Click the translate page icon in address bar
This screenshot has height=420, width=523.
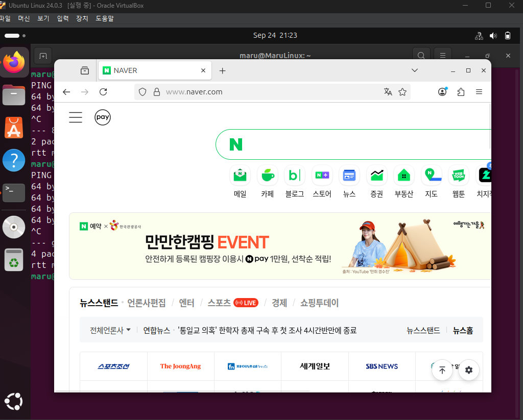pos(388,92)
